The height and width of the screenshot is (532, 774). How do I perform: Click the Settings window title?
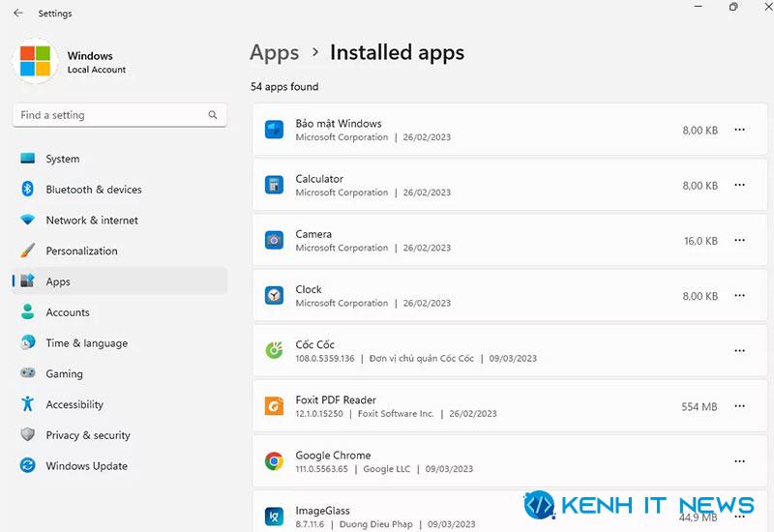coord(55,14)
